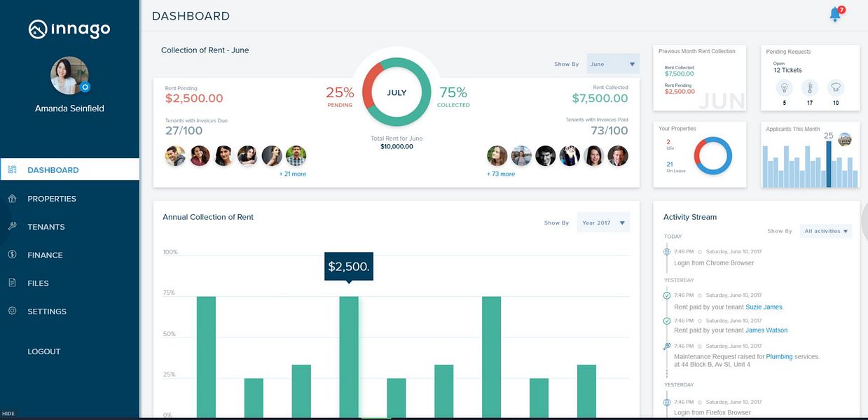The image size is (868, 420).
Task: Open Suzie James tenant link
Action: point(764,307)
